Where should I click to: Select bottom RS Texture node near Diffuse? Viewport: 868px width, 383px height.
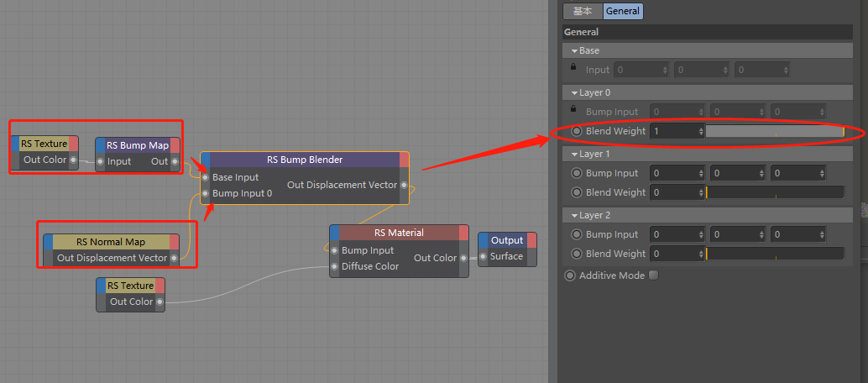point(130,286)
